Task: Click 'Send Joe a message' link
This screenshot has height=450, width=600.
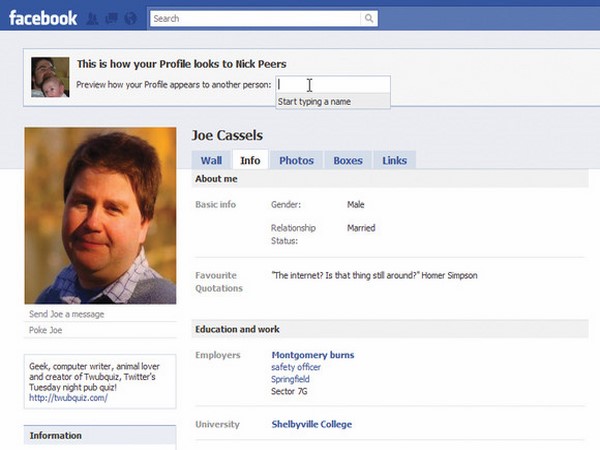Action: tap(67, 314)
